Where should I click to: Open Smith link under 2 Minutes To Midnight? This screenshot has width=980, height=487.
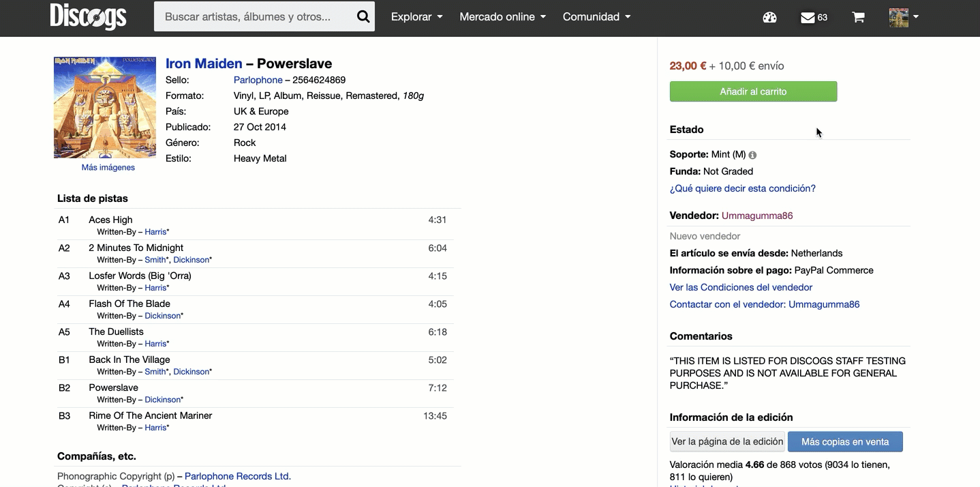click(x=155, y=260)
